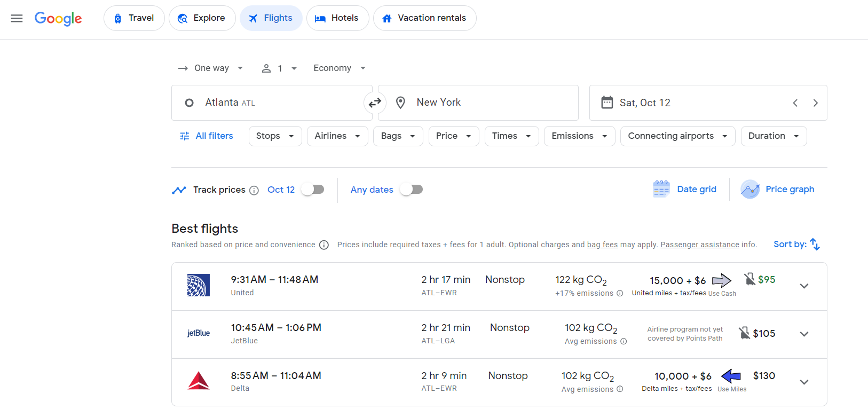This screenshot has height=417, width=868.
Task: Click '10,000 + $6' Delta miles offer
Action: (x=683, y=376)
